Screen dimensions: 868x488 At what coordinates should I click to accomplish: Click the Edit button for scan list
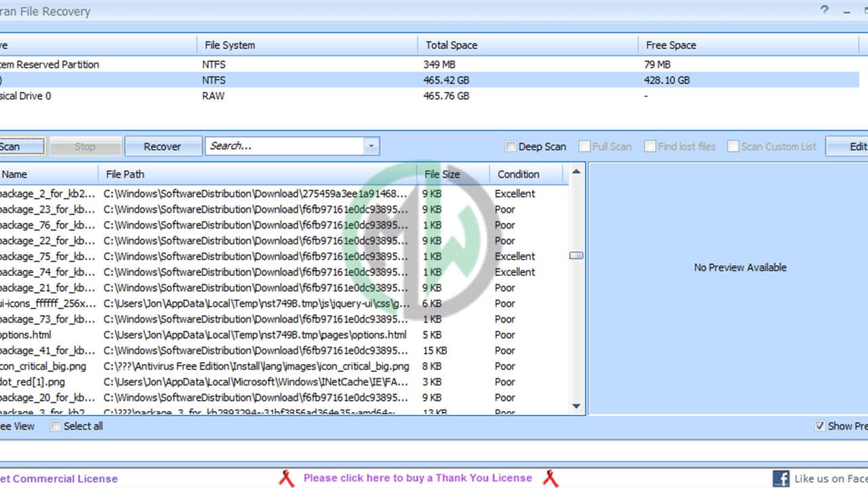point(856,146)
